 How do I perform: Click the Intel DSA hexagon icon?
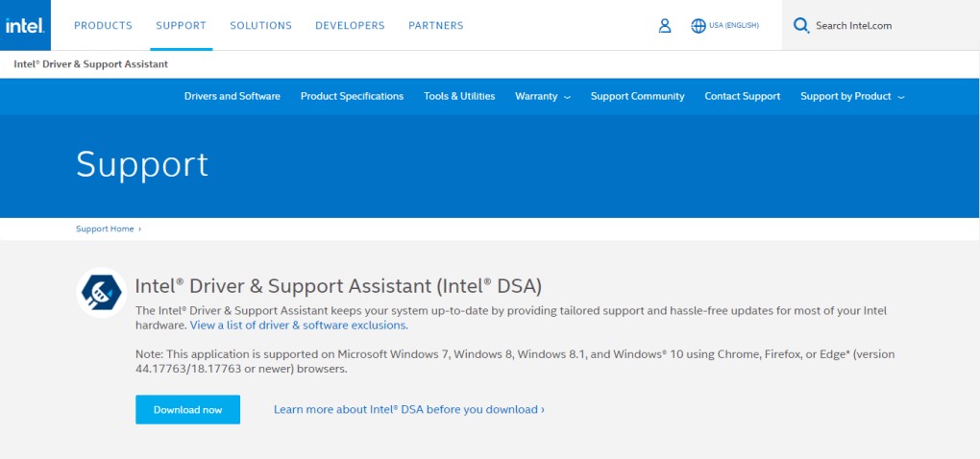coord(102,292)
